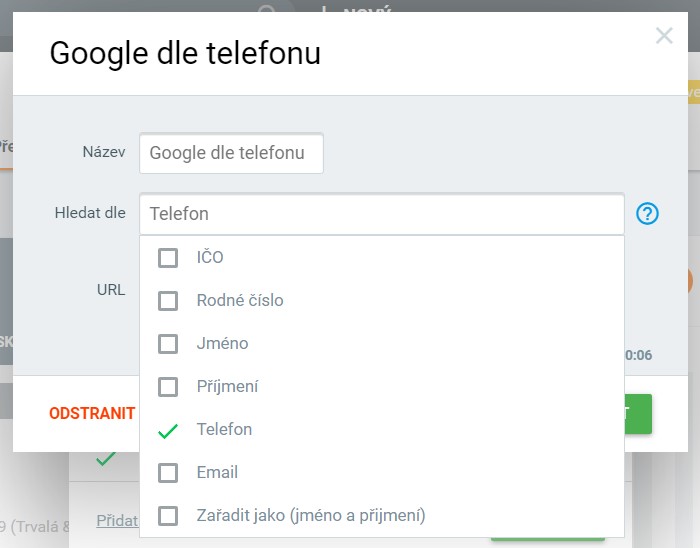700x548 pixels.
Task: Close the Google dle telefonu dialog
Action: tap(664, 36)
